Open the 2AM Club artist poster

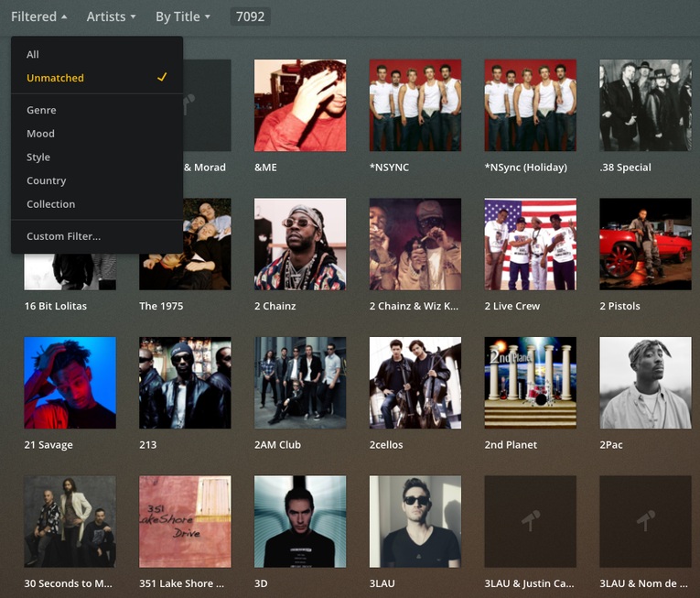click(x=300, y=383)
